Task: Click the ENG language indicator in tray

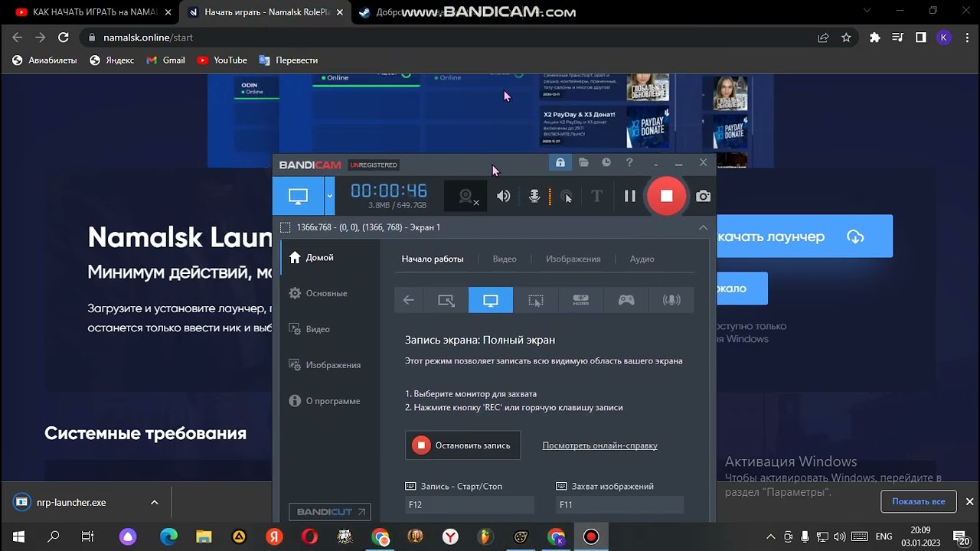Action: click(x=884, y=536)
